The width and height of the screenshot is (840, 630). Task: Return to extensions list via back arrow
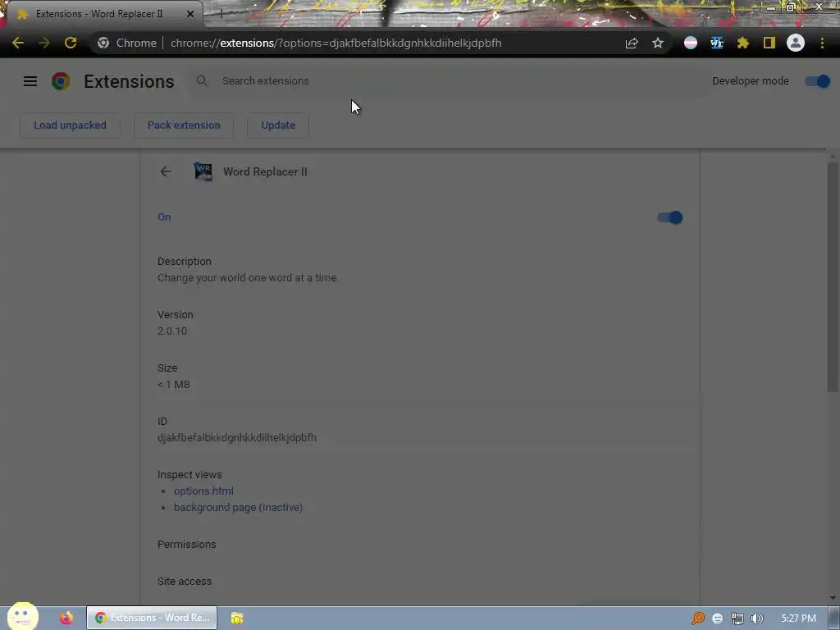[x=166, y=171]
